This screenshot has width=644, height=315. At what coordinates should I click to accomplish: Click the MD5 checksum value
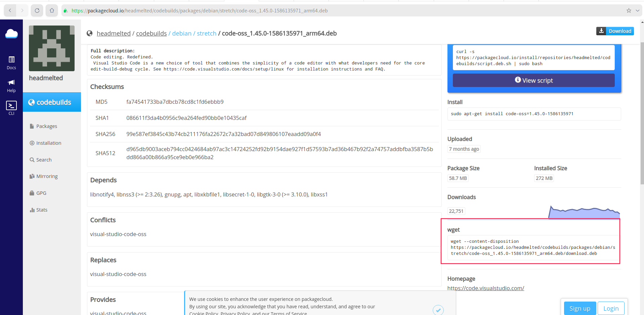(175, 102)
